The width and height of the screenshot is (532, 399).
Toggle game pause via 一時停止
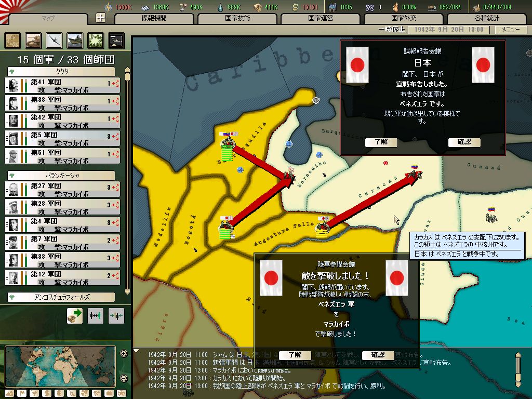point(392,30)
